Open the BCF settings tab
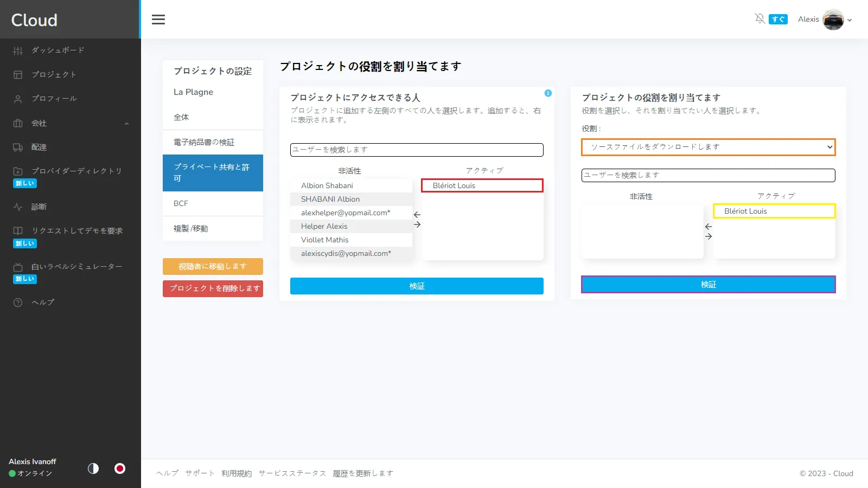The width and height of the screenshot is (868, 488). click(213, 203)
